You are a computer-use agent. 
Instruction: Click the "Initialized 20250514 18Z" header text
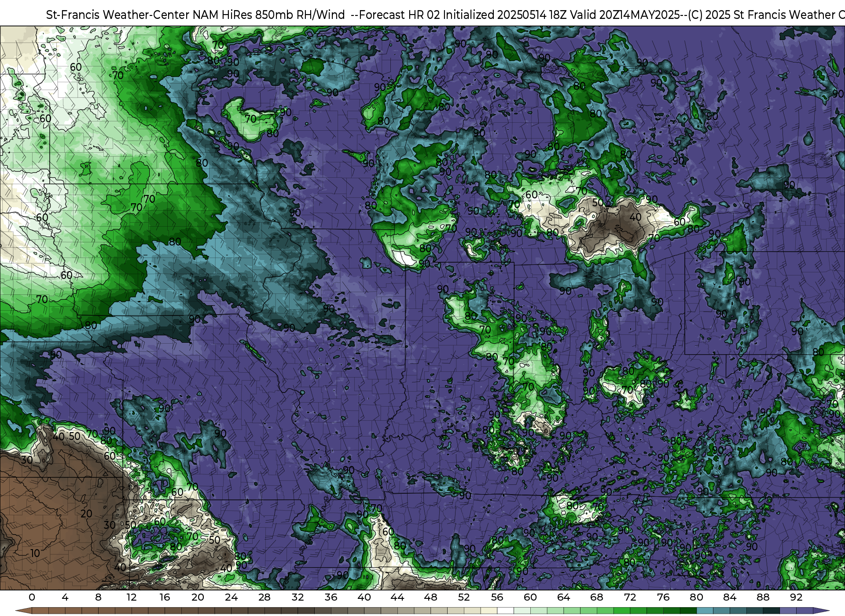(x=505, y=15)
